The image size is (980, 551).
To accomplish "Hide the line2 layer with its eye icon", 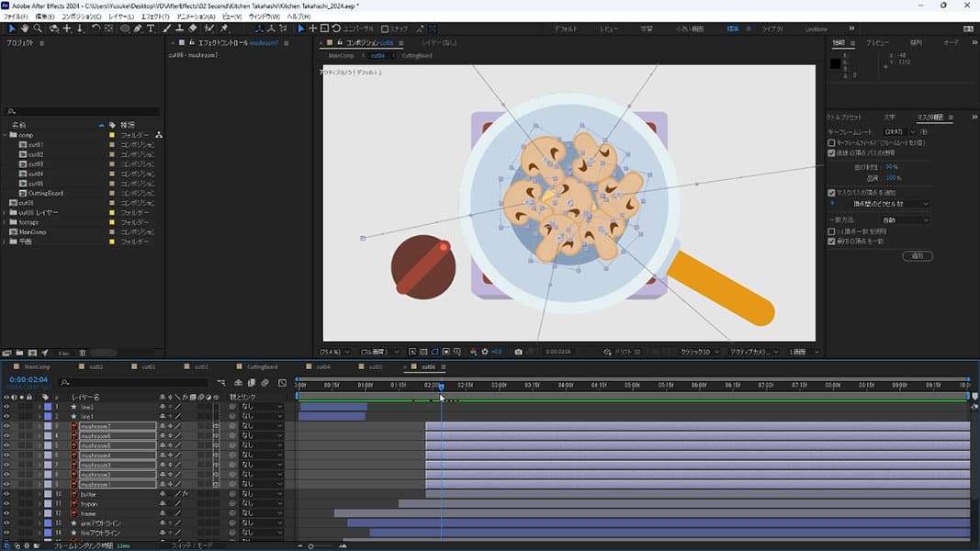I will pyautogui.click(x=6, y=407).
